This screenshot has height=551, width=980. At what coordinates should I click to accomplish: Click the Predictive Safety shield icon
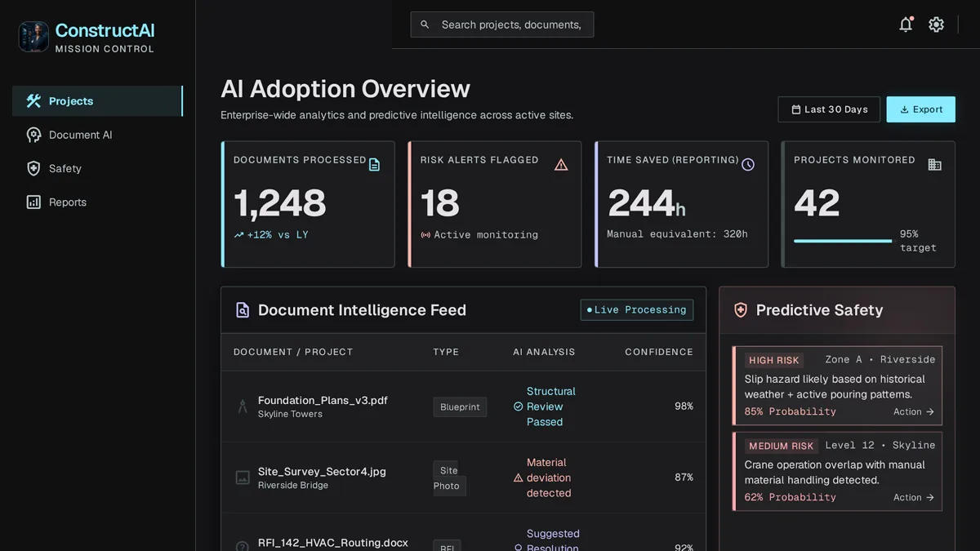coord(741,310)
